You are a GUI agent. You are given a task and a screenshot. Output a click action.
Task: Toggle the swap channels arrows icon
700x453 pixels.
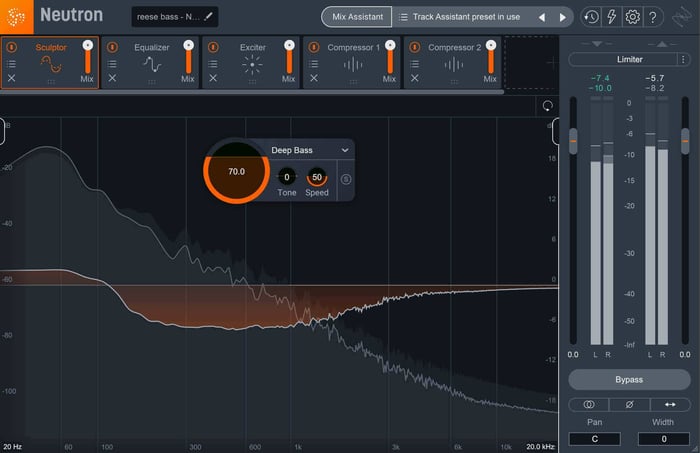pyautogui.click(x=670, y=404)
